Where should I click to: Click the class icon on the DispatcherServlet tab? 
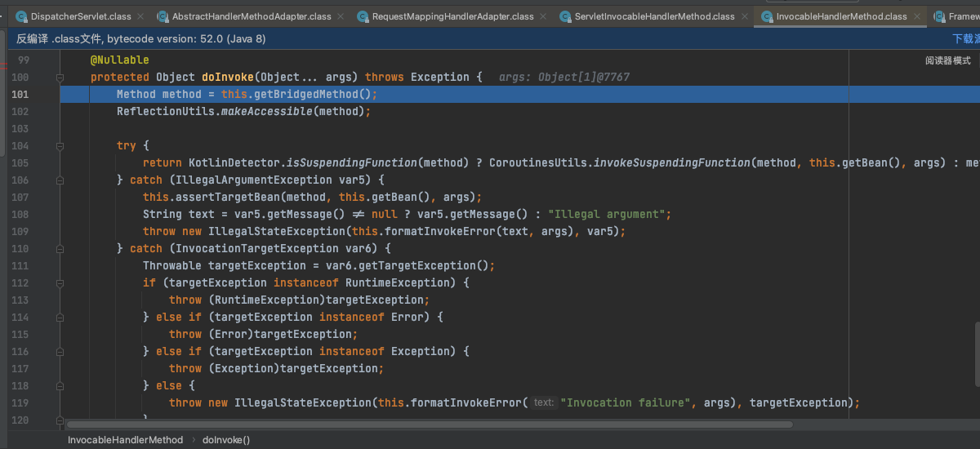(x=20, y=16)
